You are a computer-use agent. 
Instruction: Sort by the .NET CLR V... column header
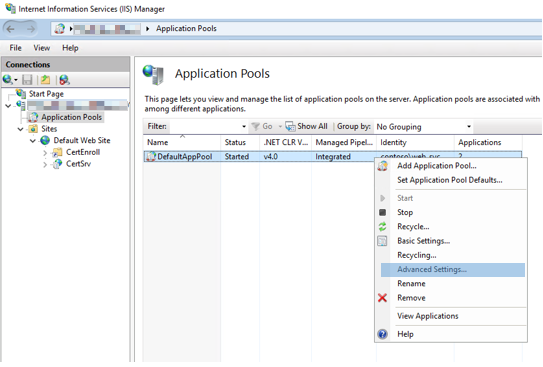(285, 142)
